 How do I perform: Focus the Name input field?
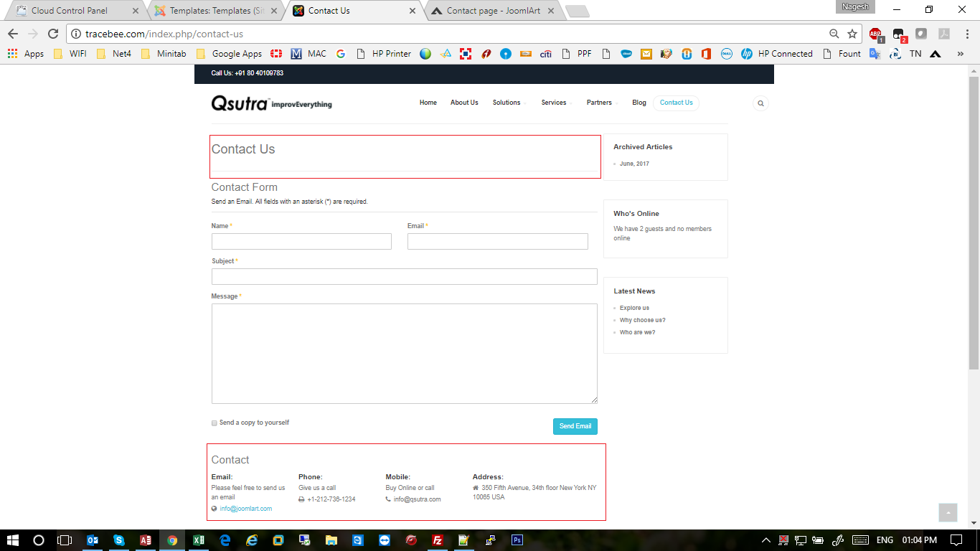pos(301,241)
